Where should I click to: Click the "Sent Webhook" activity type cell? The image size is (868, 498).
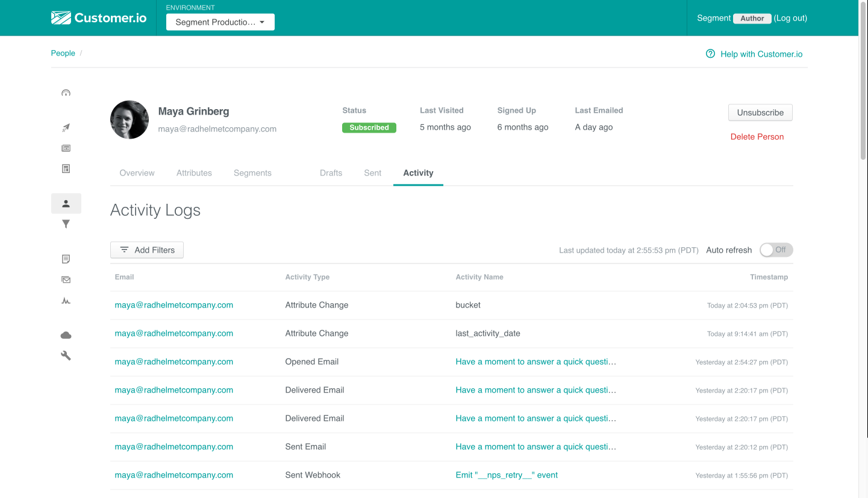pos(313,475)
